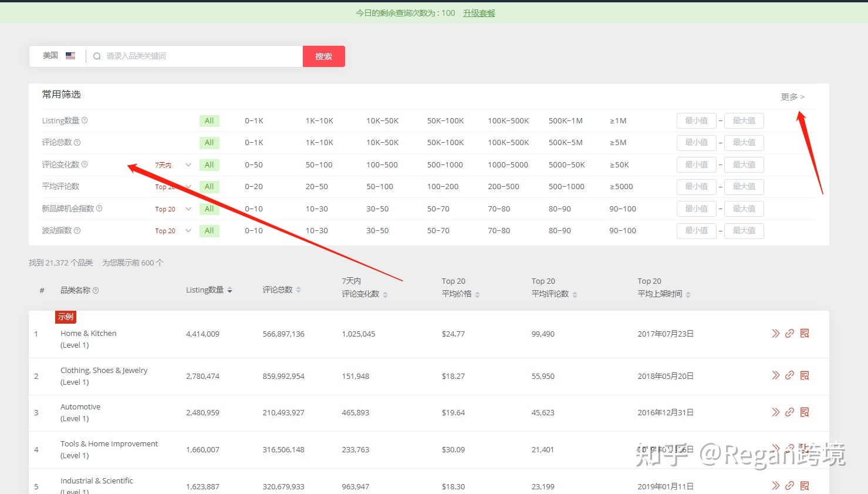
Task: Select the 1K-10K option for Listing数量
Action: point(319,121)
